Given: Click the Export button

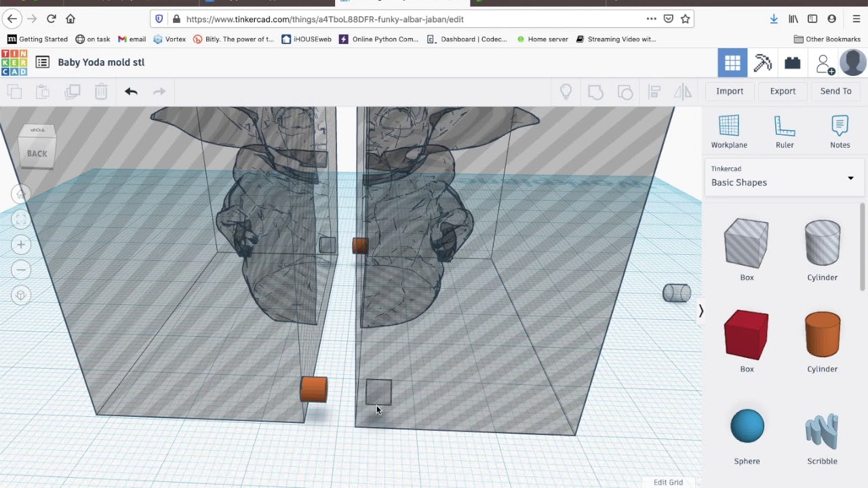Looking at the screenshot, I should [783, 91].
